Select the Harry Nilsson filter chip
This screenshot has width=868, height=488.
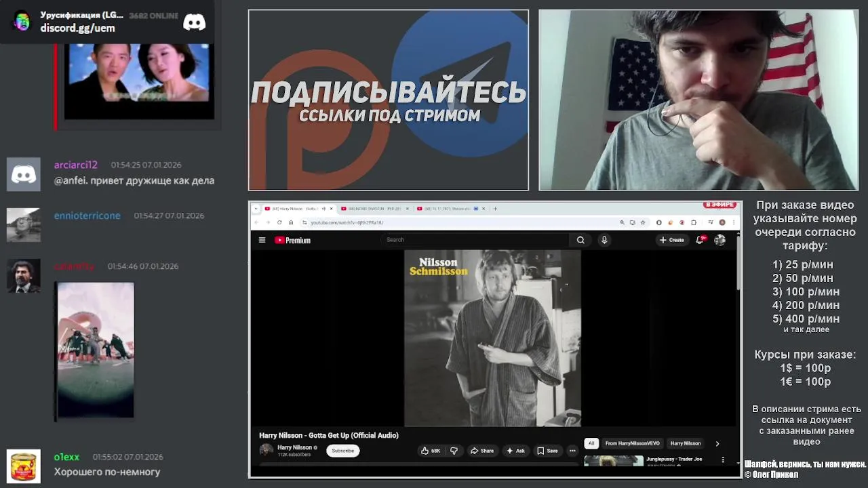coord(686,443)
